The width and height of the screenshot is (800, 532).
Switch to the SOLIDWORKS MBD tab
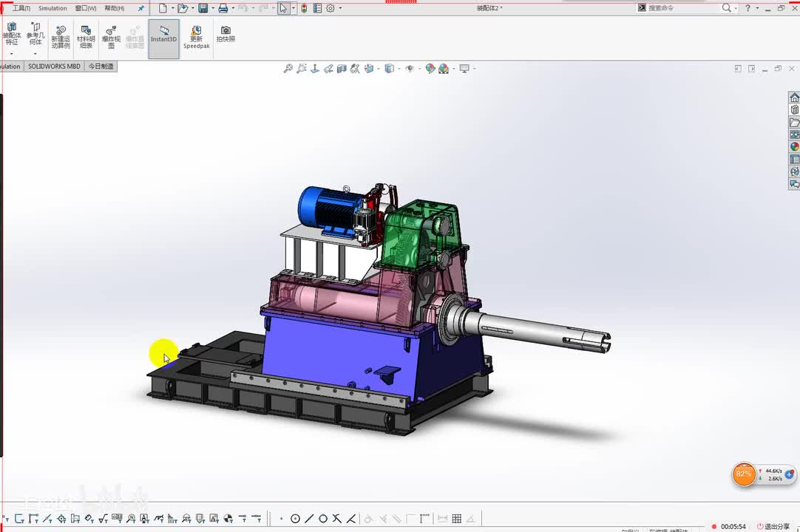(54, 66)
